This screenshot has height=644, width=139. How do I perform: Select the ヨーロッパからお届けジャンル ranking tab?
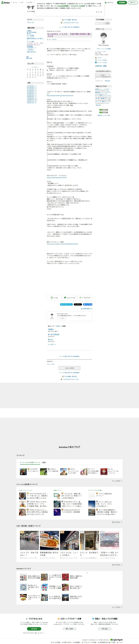coord(30,462)
